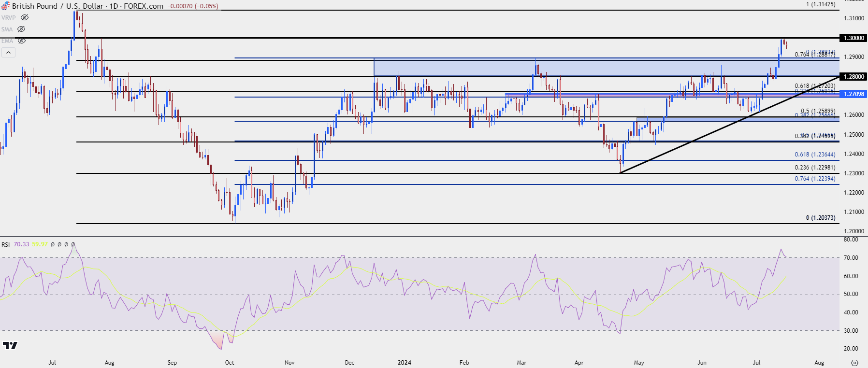This screenshot has height=368, width=868.
Task: Click RSI axis value 80.00
Action: 851,240
